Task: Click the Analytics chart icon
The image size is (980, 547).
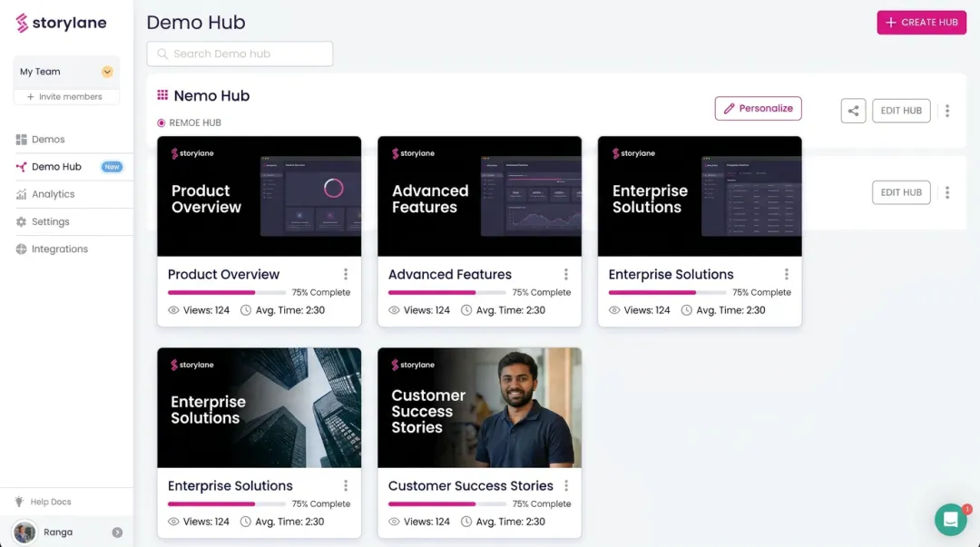Action: tap(21, 194)
